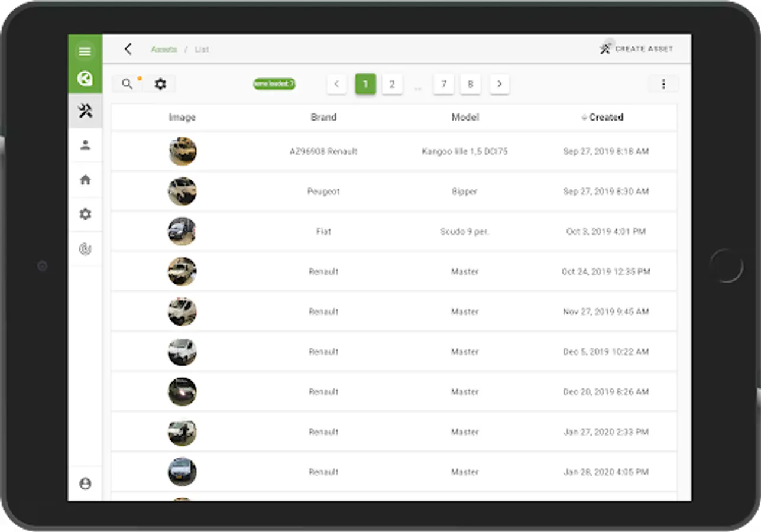Image resolution: width=761 pixels, height=532 pixels.
Task: Click 'Oct 24, 2019 12:35 PM' date
Action: (x=606, y=271)
